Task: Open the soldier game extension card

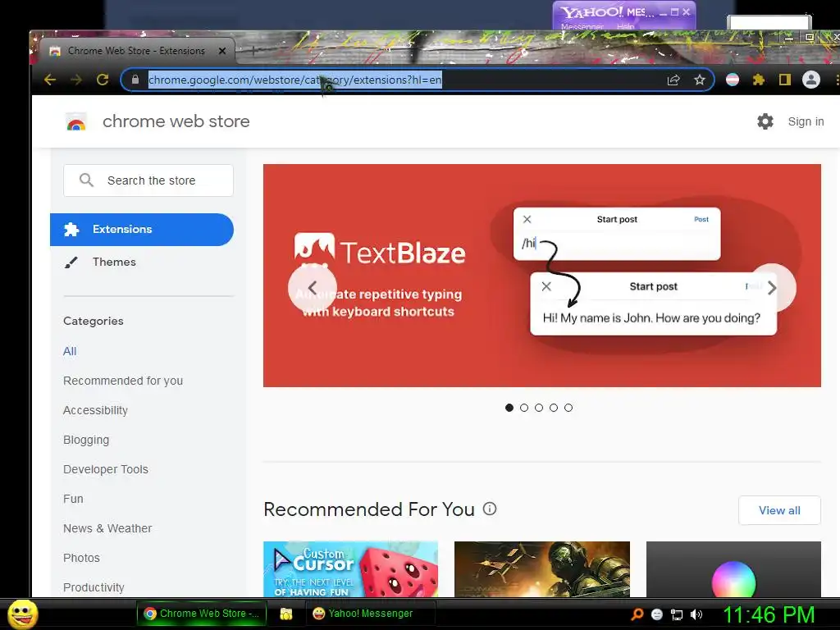Action: pyautogui.click(x=541, y=569)
